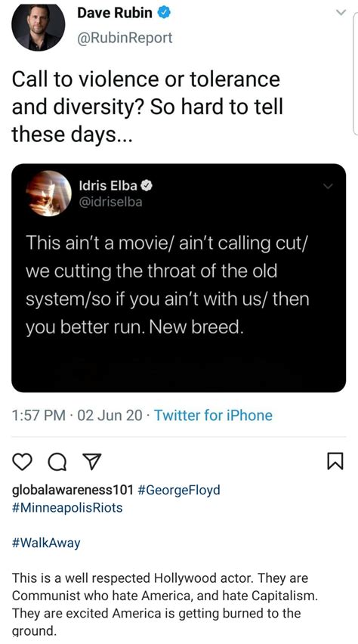The height and width of the screenshot is (644, 358).
Task: Save post with bookmark icon
Action: pos(334,463)
